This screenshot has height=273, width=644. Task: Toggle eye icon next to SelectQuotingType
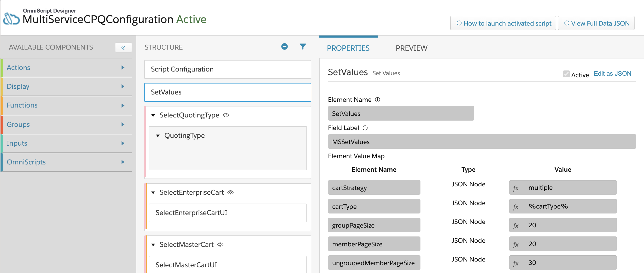[226, 115]
